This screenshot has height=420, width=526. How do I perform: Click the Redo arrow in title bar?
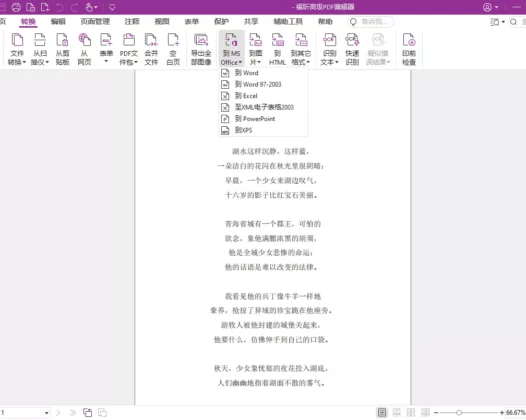(x=74, y=7)
